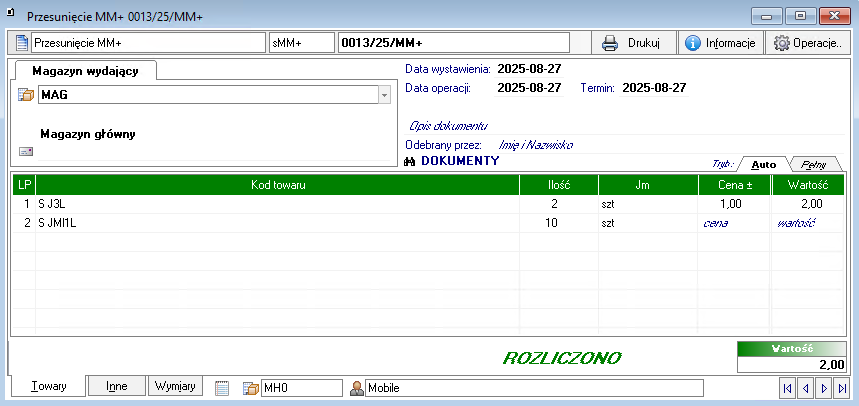
Task: Click the document icon beside Przesunięcie MM+ field
Action: (x=22, y=43)
